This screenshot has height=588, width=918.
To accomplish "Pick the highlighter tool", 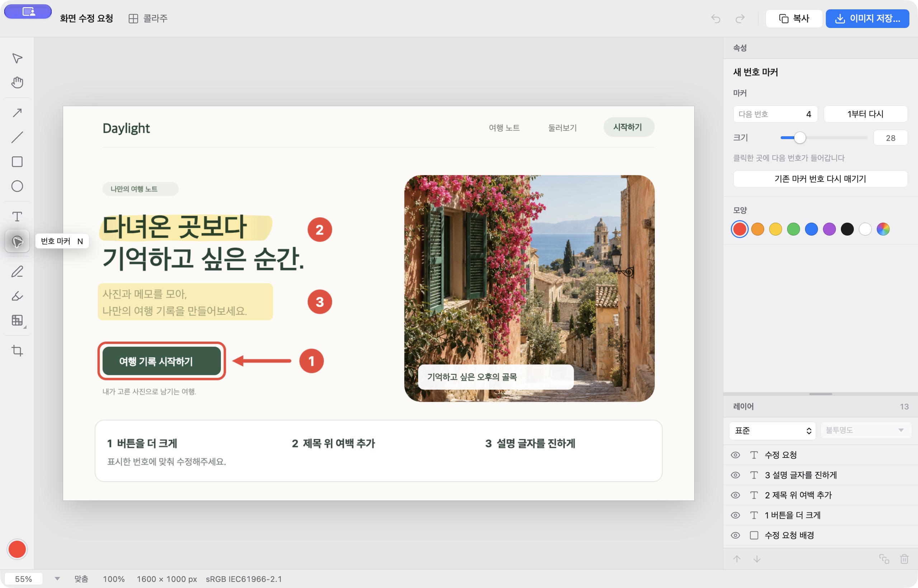I will (x=17, y=296).
